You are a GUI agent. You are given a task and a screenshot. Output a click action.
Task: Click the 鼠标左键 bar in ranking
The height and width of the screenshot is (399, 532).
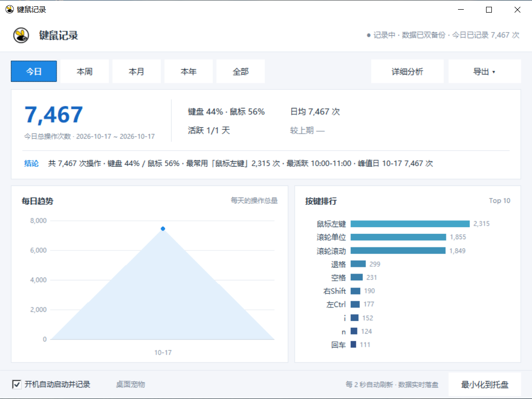pyautogui.click(x=410, y=224)
